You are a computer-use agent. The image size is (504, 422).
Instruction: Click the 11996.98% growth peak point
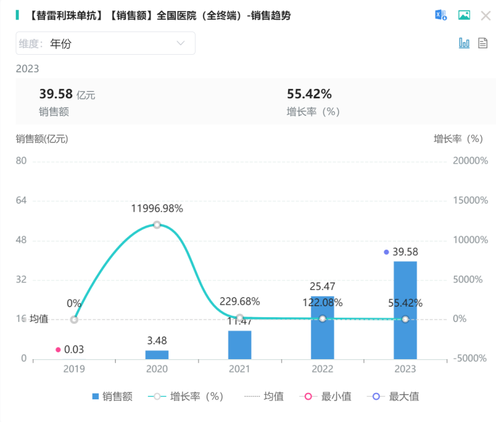pos(157,225)
